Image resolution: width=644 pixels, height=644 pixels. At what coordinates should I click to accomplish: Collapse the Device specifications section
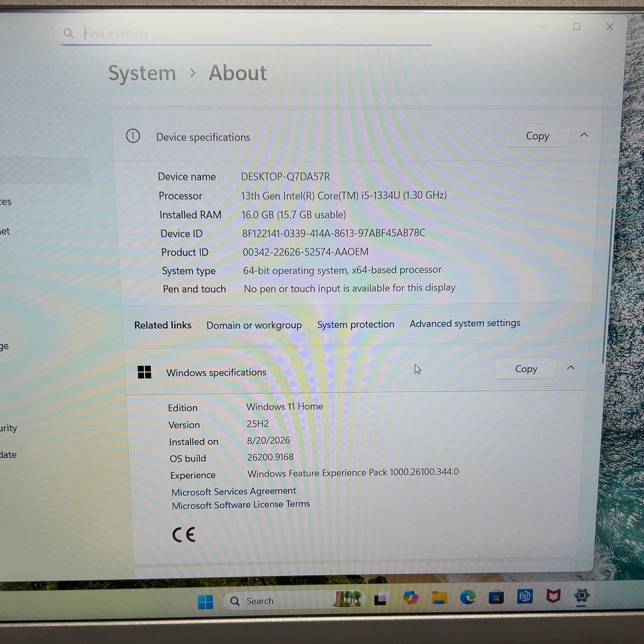[x=584, y=135]
